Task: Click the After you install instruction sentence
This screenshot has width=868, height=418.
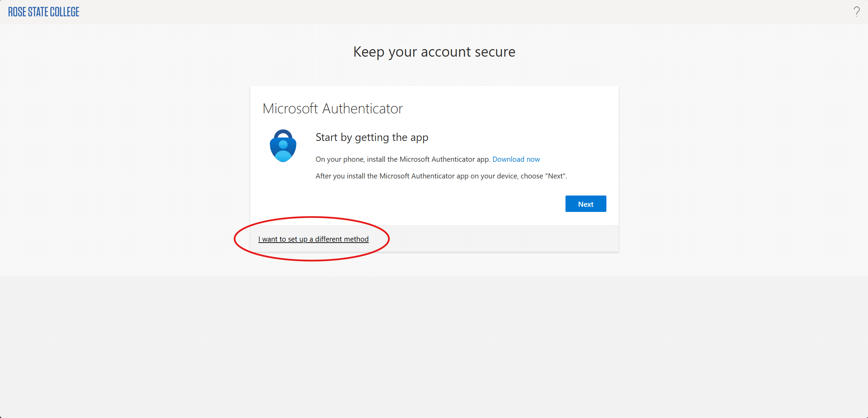Action: (x=441, y=176)
